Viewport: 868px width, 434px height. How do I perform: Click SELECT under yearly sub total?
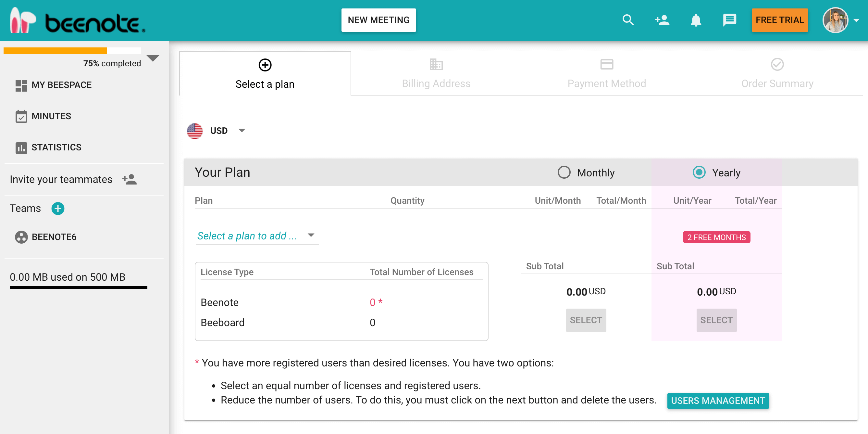(716, 320)
